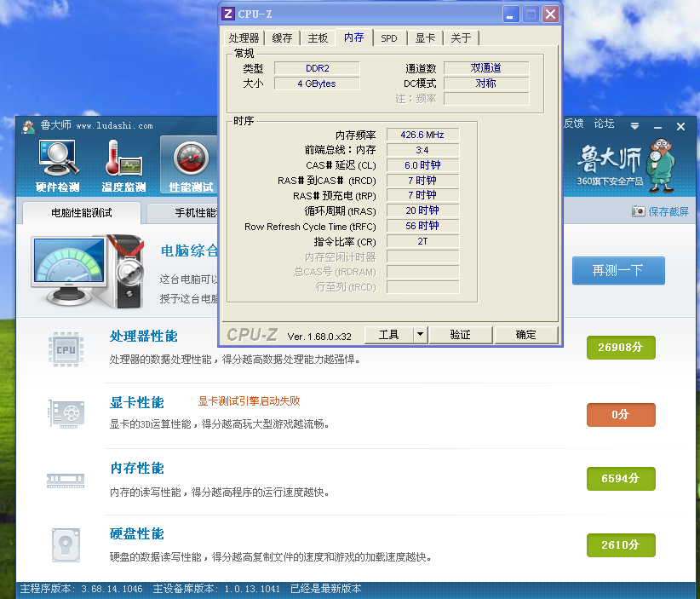Click 主设备库版本 1.0.13.1041 status text

pos(216,589)
